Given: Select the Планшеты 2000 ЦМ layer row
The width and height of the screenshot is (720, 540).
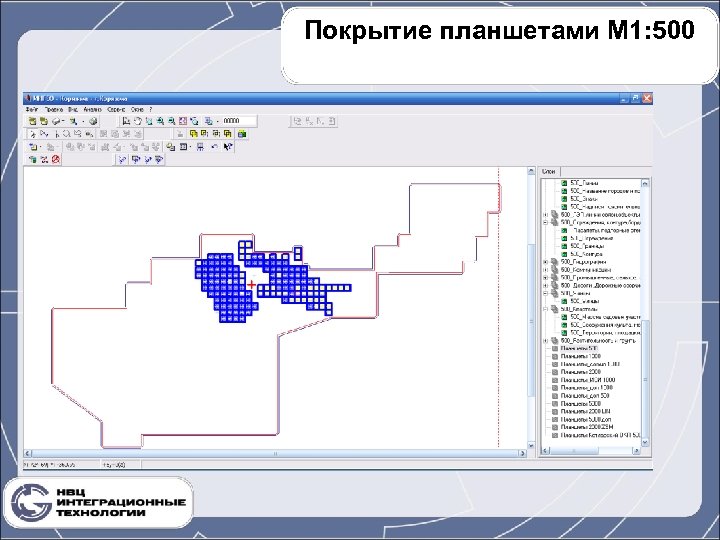Looking at the screenshot, I should (x=585, y=411).
